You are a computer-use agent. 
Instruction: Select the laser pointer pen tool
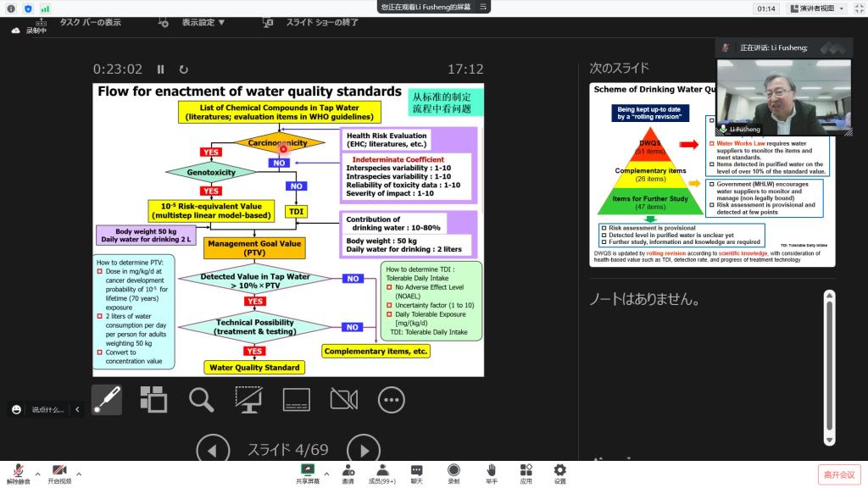pyautogui.click(x=107, y=399)
